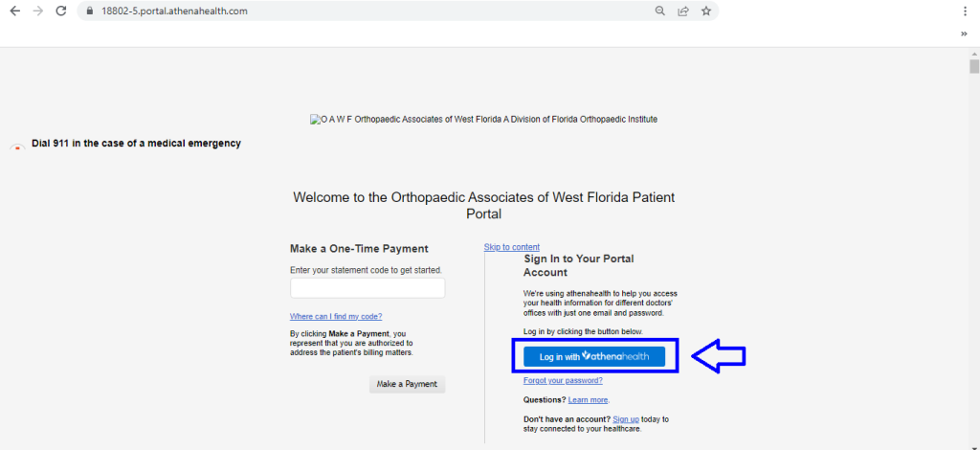
Task: Click the Learn more link
Action: click(x=589, y=399)
